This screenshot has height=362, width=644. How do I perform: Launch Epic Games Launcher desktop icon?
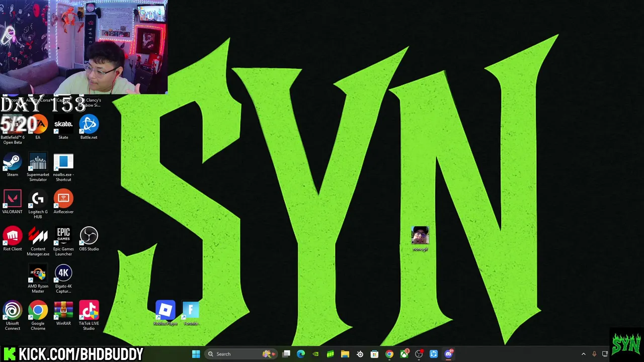[x=63, y=242]
